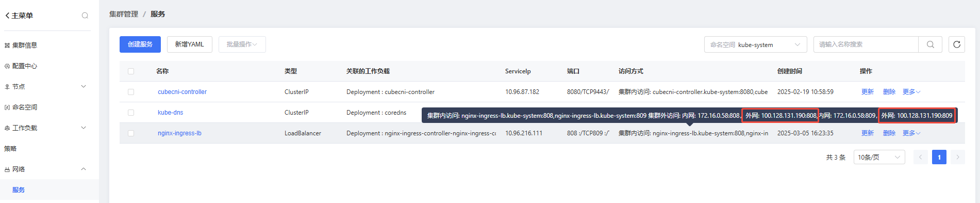The height and width of the screenshot is (203, 980).
Task: Open the sidebar search icon
Action: 85,15
